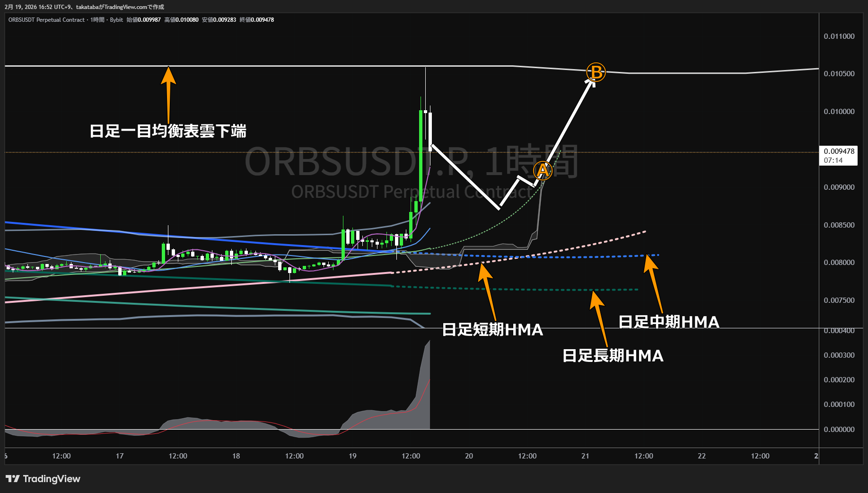868x493 pixels.
Task: Click the chart creation timestamp text at top
Action: point(84,7)
